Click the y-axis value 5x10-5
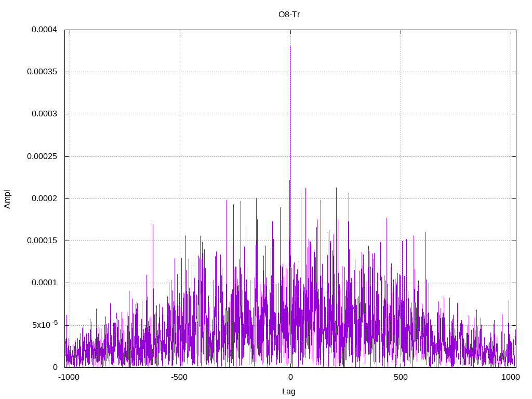Image resolution: width=532 pixels, height=399 pixels. pyautogui.click(x=45, y=325)
